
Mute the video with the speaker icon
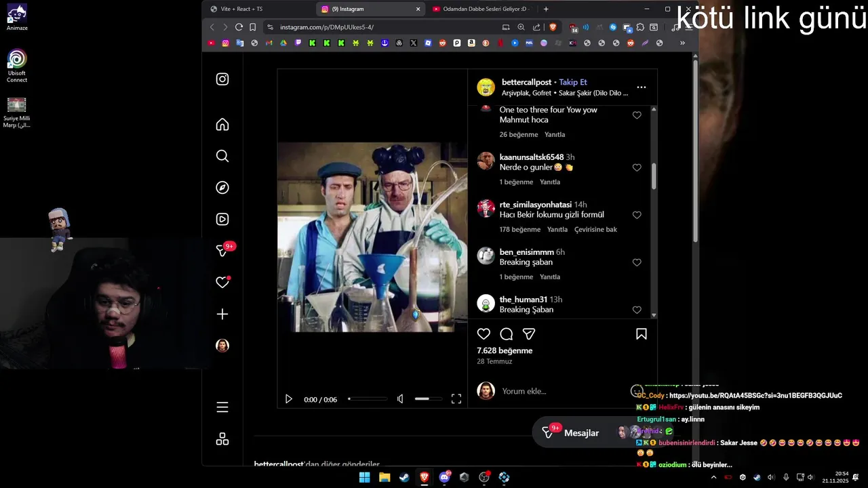tap(400, 399)
